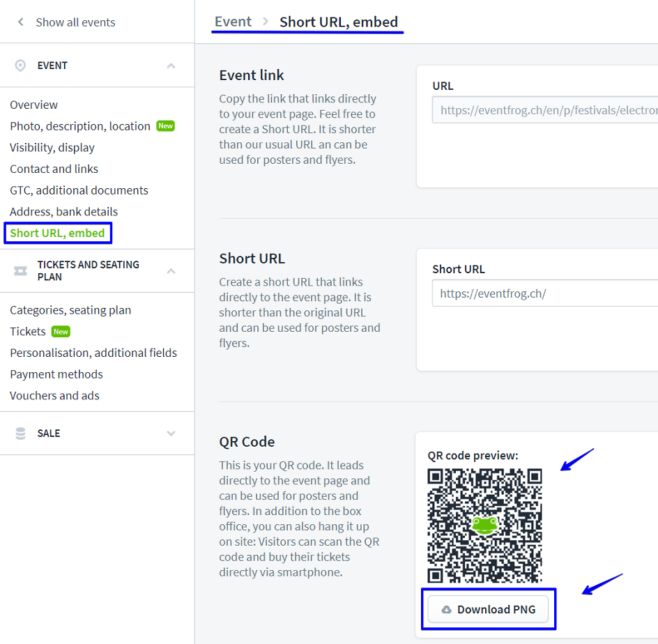Open the Payment methods page

[x=56, y=374]
